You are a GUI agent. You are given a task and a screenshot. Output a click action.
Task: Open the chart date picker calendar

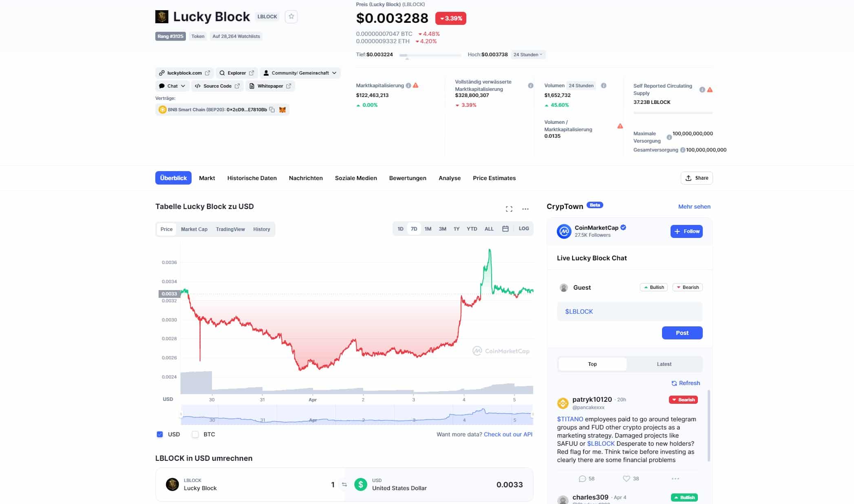(x=505, y=229)
